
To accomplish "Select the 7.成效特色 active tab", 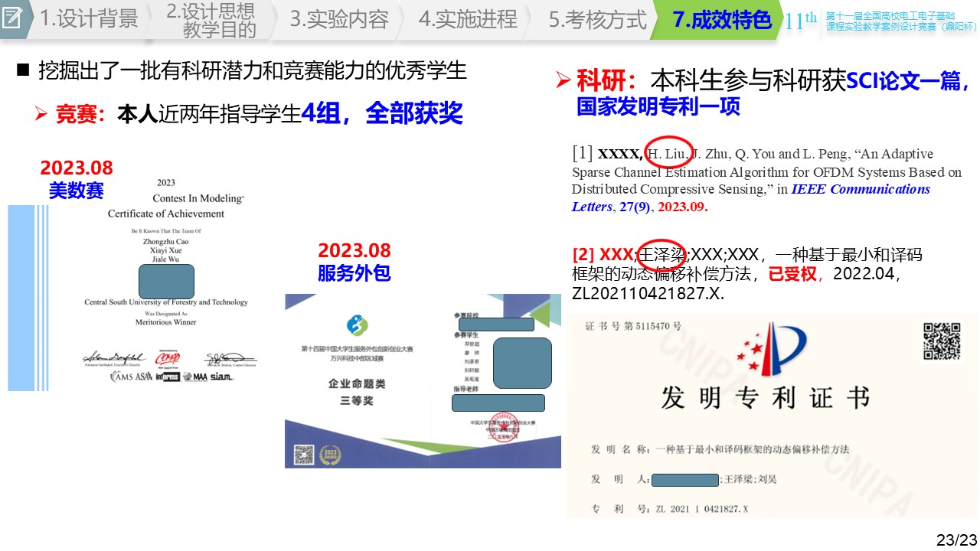I will pyautogui.click(x=721, y=19).
